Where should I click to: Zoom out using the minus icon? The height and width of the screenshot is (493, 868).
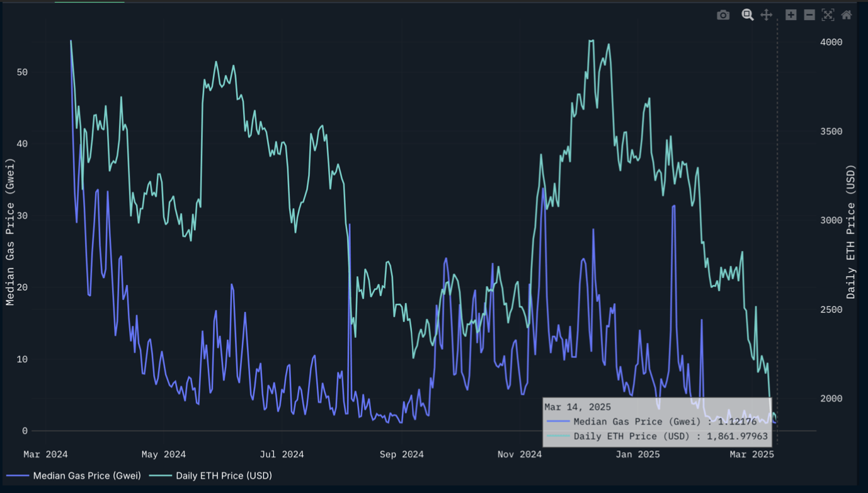(x=809, y=14)
